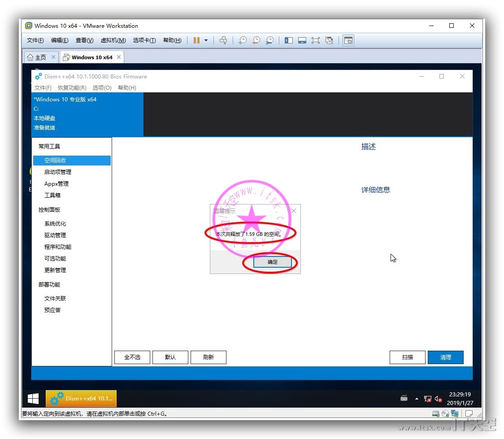
Task: Open Dism++ 恢复功能(R) menu
Action: [72, 88]
